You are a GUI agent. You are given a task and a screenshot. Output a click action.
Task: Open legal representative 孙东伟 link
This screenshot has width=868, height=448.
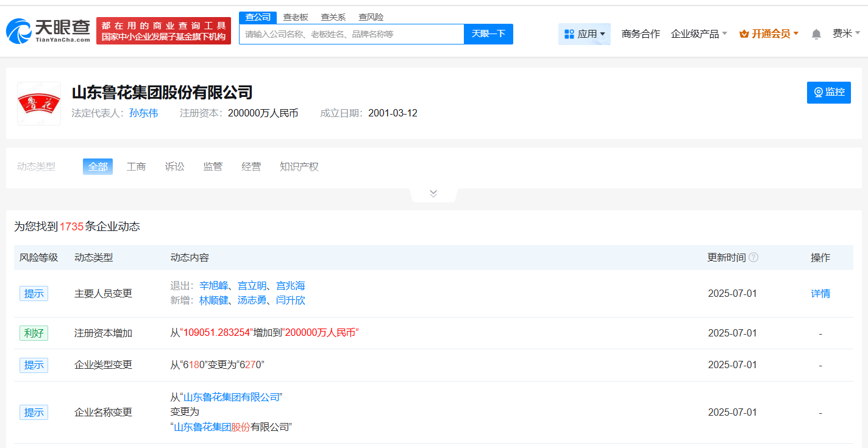coord(143,113)
